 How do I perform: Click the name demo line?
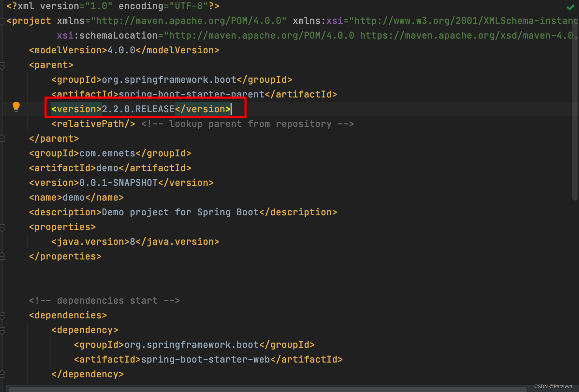76,197
